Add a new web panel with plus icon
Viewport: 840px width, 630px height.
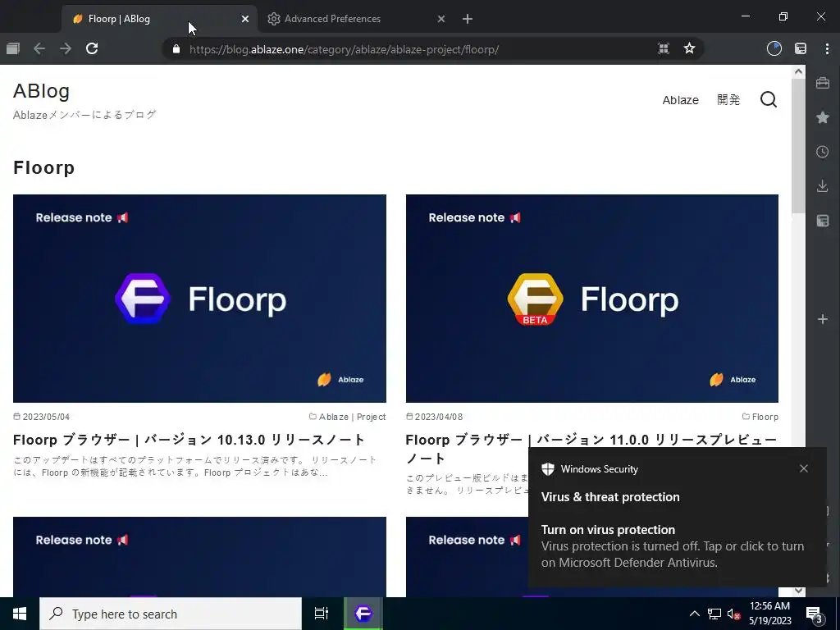pyautogui.click(x=823, y=319)
